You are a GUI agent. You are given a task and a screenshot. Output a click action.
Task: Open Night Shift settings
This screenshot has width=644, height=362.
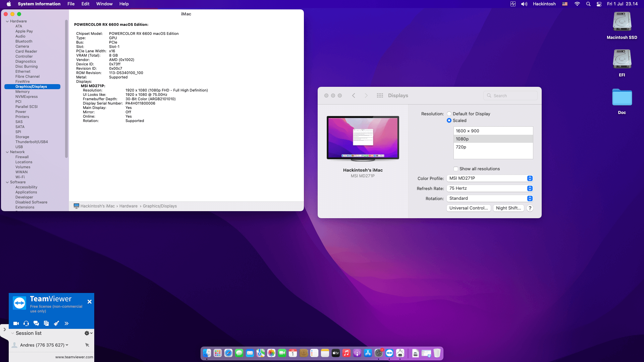click(508, 208)
